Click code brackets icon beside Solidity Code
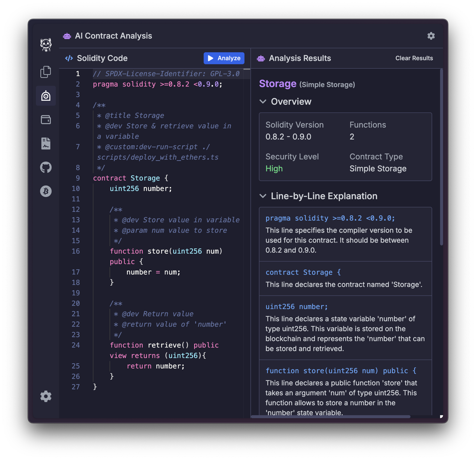Screen dimensions: 476x460 [69, 58]
